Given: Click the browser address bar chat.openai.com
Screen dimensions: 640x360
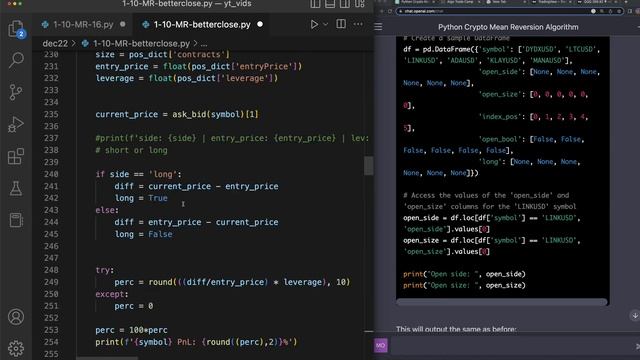Looking at the screenshot, I should coord(510,11).
